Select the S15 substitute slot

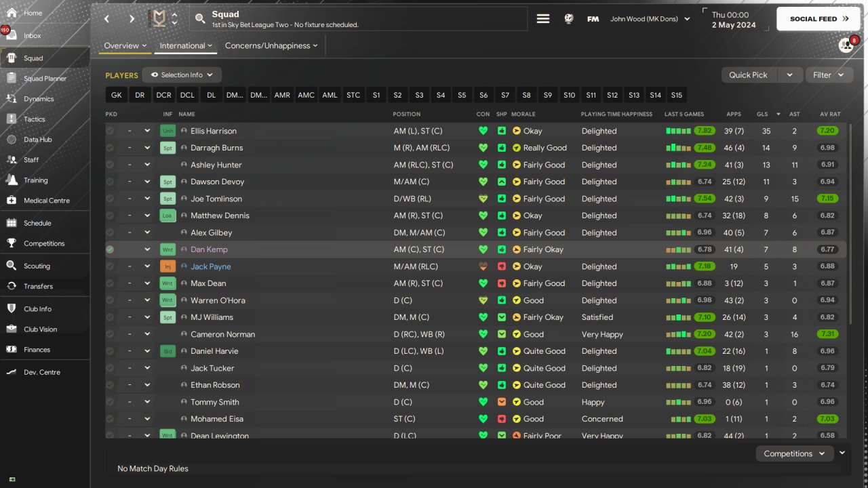(676, 96)
